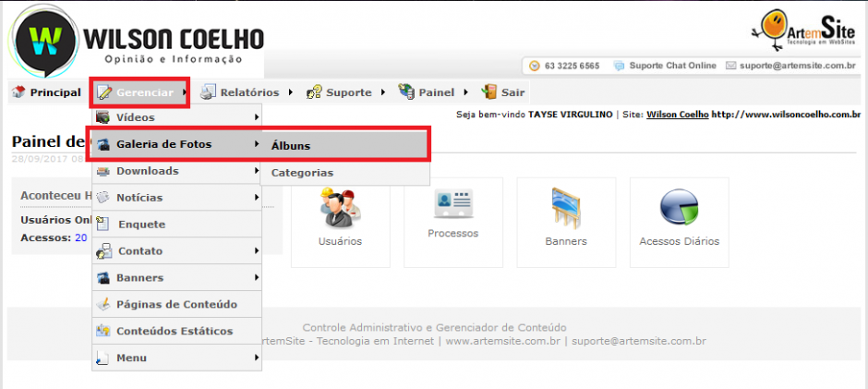
Task: Open the Wilson Coelho site link
Action: click(677, 115)
